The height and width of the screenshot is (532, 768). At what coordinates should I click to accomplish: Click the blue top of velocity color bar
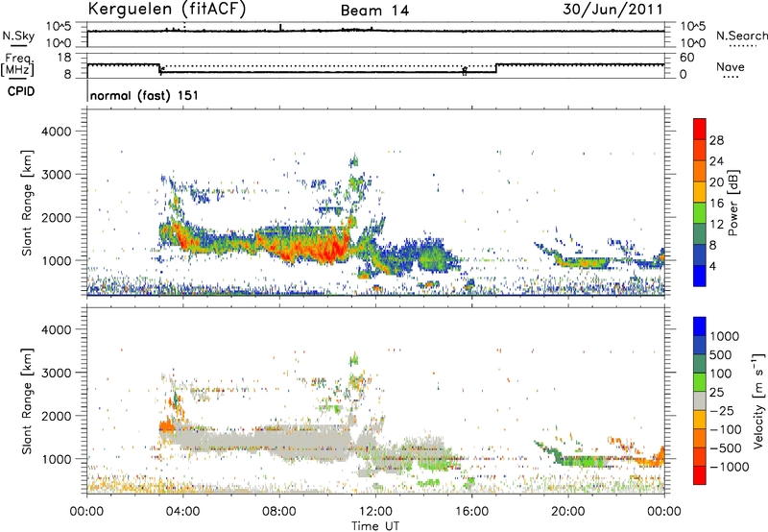point(700,326)
